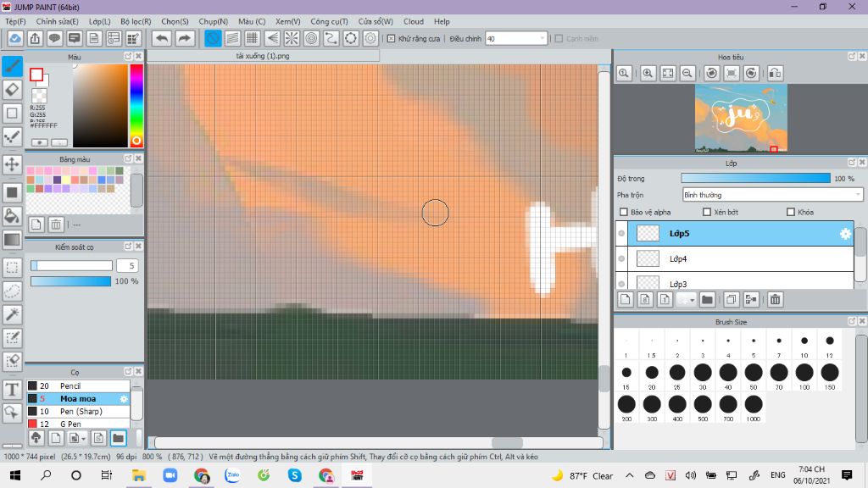
Task: Open the Chọn(S) menu
Action: pos(175,21)
